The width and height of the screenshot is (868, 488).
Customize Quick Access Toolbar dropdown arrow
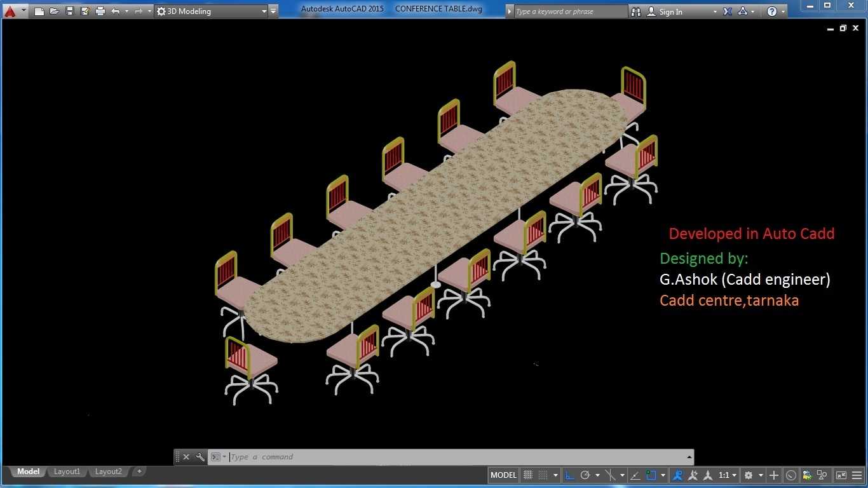[273, 11]
